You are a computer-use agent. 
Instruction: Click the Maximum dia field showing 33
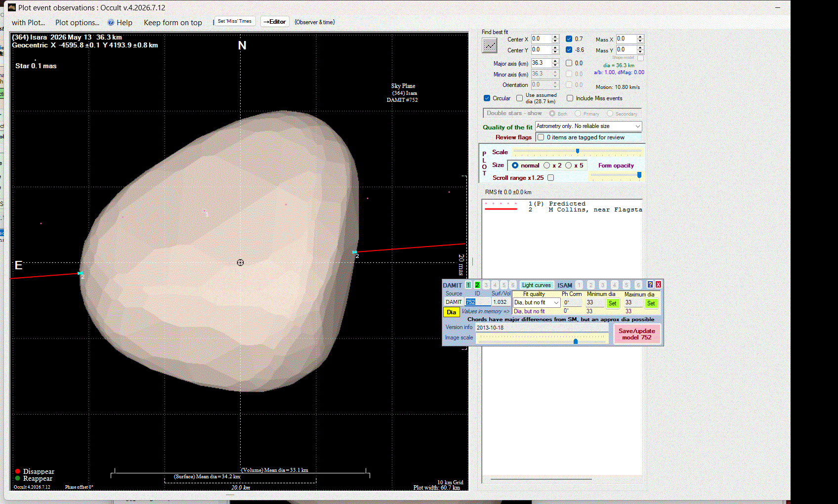point(633,302)
